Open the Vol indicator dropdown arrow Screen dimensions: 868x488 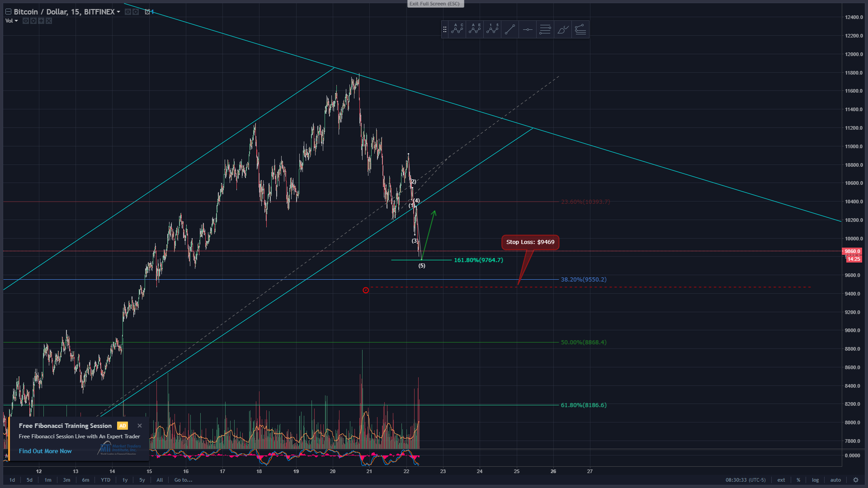click(x=16, y=21)
